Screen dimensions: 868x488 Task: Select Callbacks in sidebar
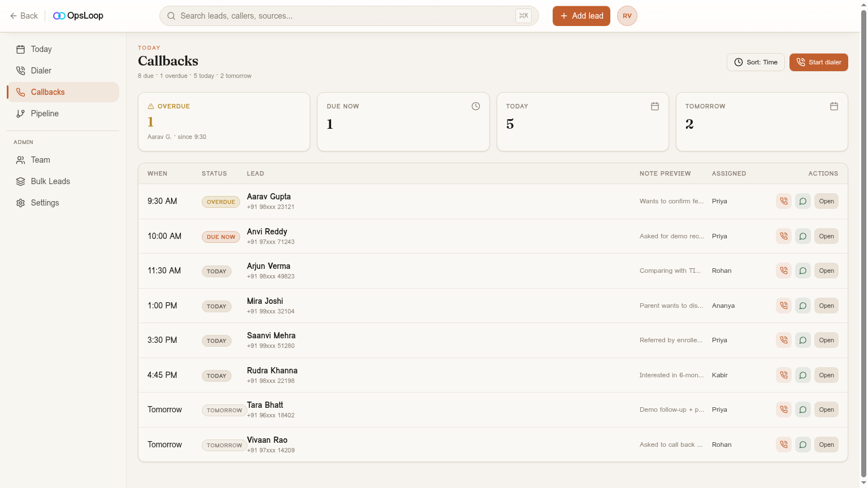coord(63,92)
